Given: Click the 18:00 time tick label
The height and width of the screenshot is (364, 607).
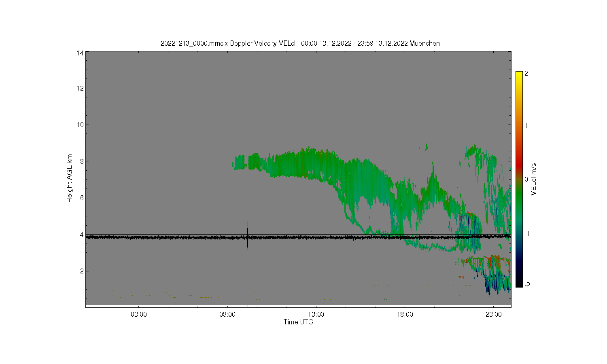Looking at the screenshot, I should pos(405,314).
